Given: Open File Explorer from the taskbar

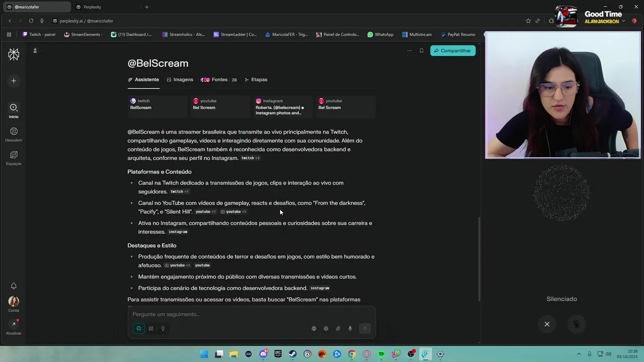Looking at the screenshot, I should [233, 354].
